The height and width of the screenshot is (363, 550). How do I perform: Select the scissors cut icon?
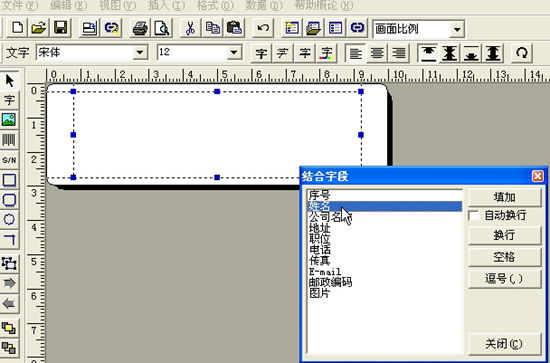coord(190,28)
